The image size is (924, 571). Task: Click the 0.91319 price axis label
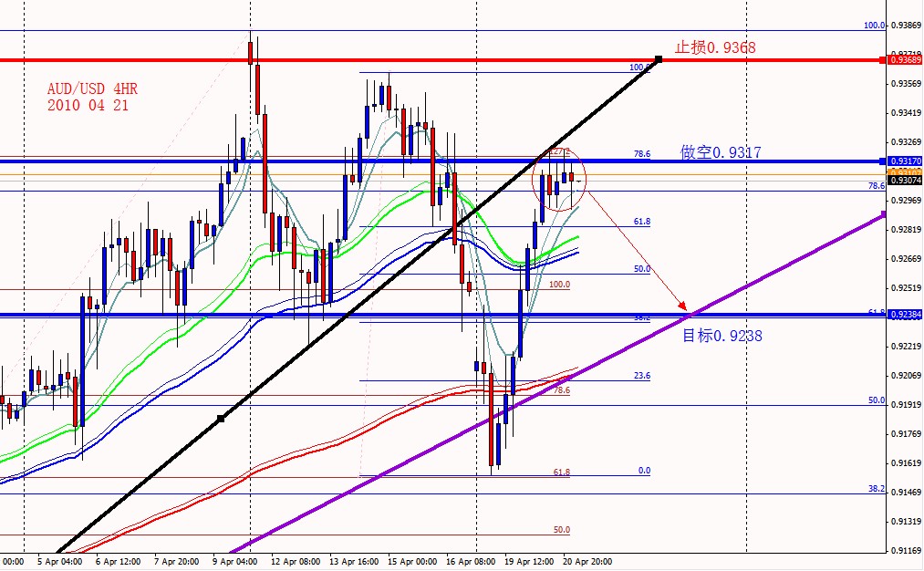tap(906, 522)
